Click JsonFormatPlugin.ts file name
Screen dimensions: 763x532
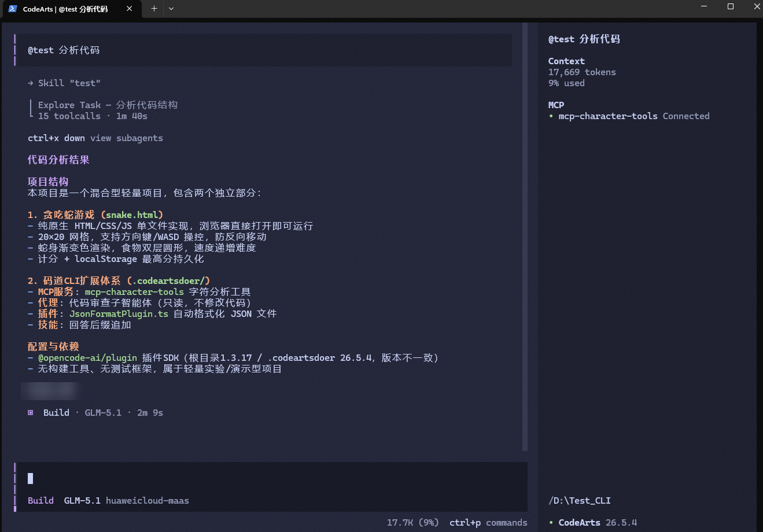[x=119, y=314]
